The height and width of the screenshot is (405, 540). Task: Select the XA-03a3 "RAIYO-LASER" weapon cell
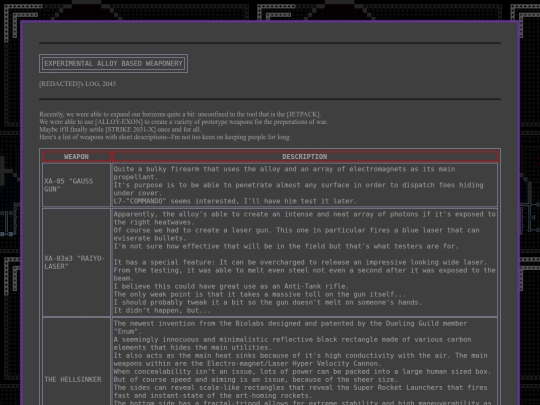click(76, 262)
